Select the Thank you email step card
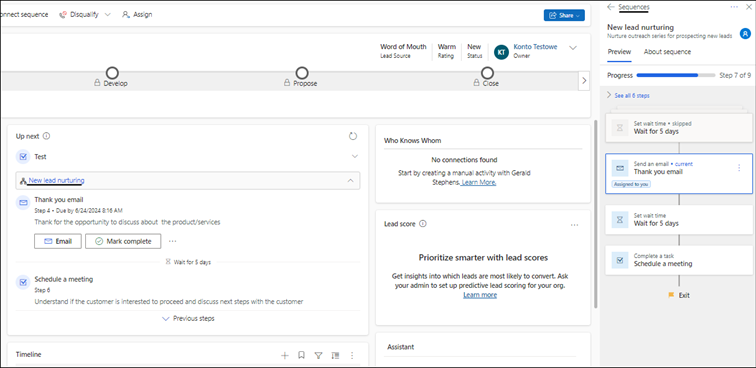756x368 pixels. click(678, 173)
